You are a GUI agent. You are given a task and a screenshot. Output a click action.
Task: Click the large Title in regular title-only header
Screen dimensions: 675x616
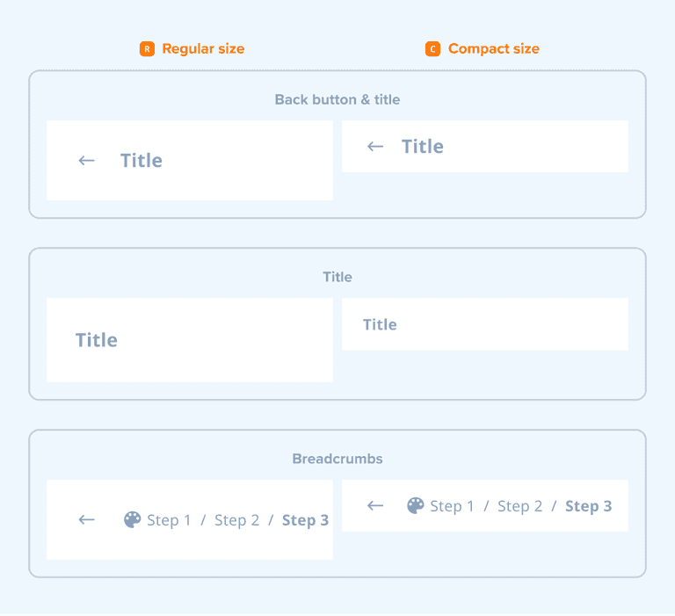point(97,340)
